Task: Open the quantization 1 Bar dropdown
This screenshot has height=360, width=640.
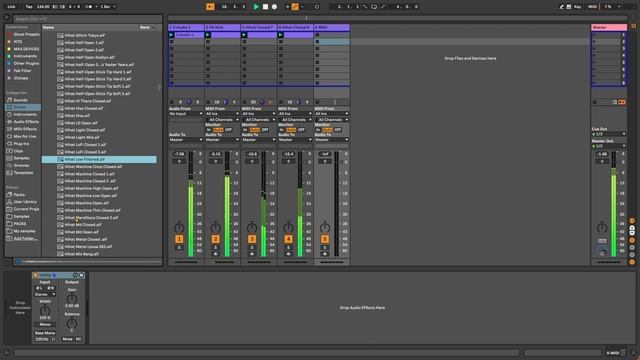Action: (108, 7)
